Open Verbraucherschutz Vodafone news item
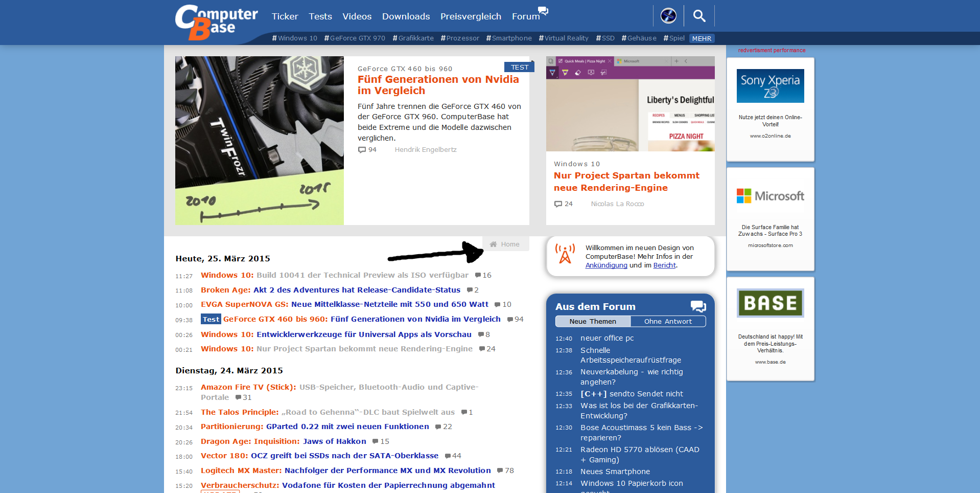The width and height of the screenshot is (980, 493). tap(347, 485)
